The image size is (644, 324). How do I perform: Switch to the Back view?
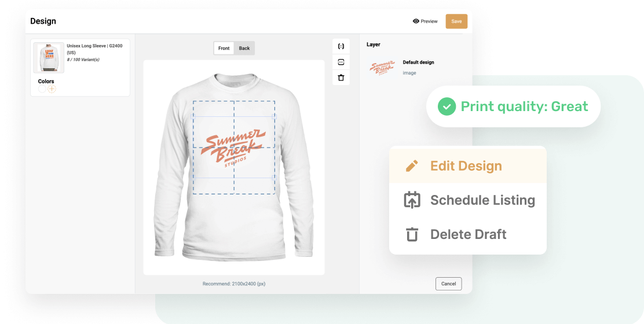[244, 48]
